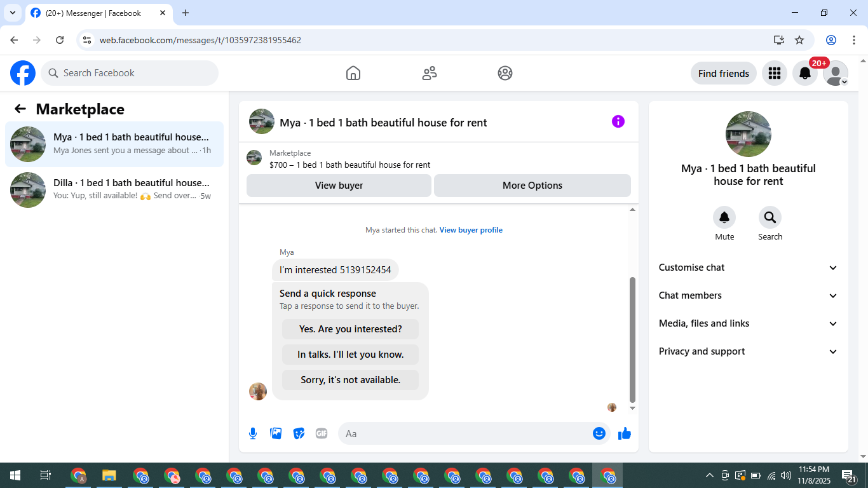Open Chrome profile icon in toolbar
This screenshot has width=868, height=488.
click(x=831, y=40)
